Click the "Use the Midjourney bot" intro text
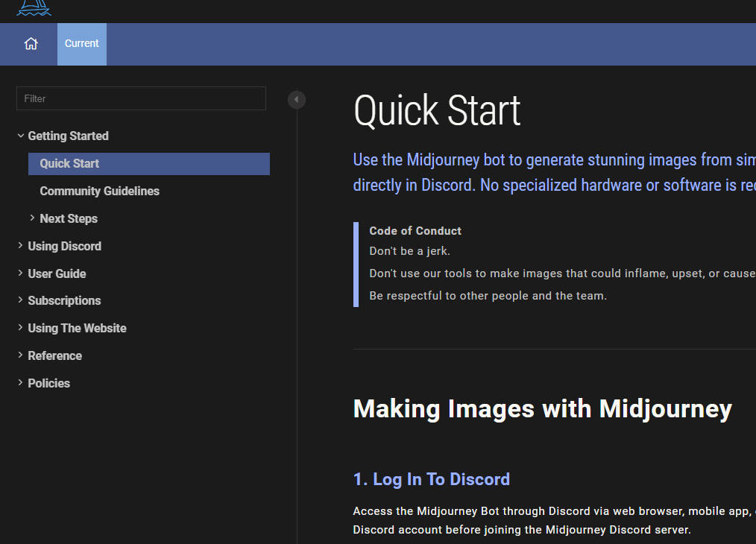 point(555,172)
